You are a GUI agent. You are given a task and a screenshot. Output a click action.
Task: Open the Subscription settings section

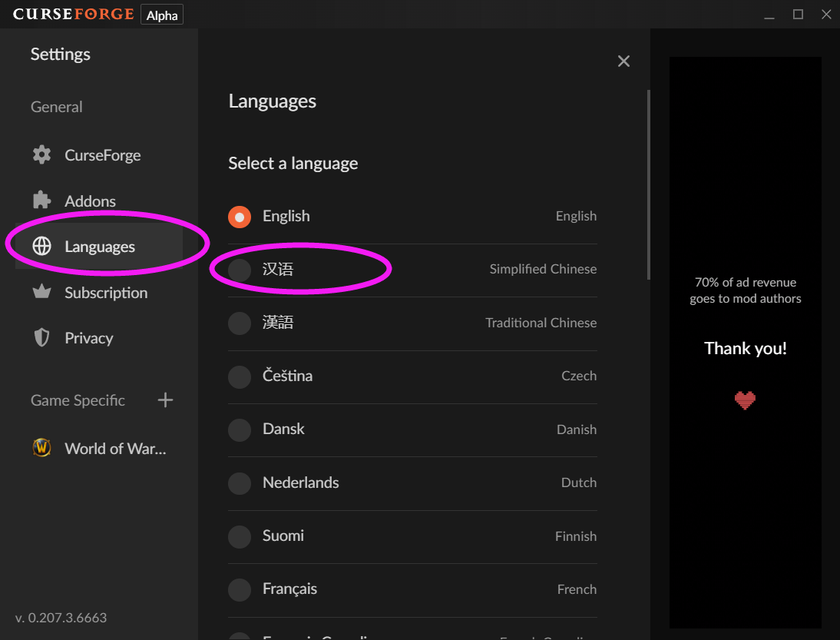[x=99, y=292]
